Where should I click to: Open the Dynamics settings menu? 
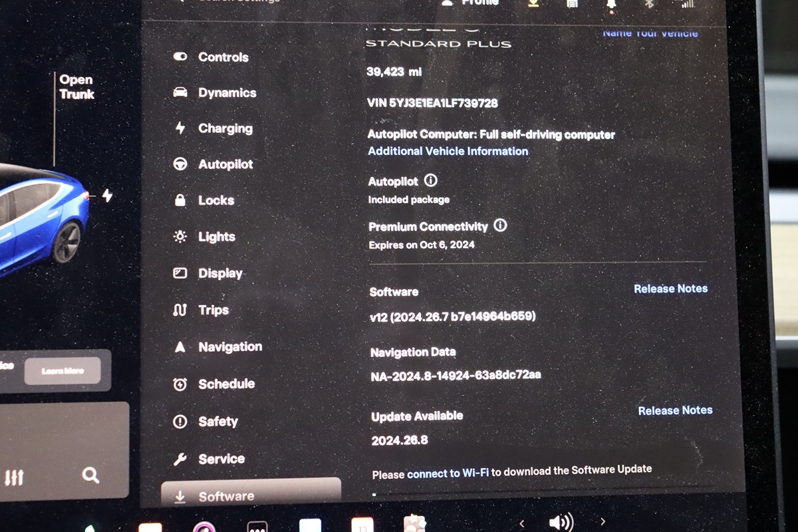[214, 93]
